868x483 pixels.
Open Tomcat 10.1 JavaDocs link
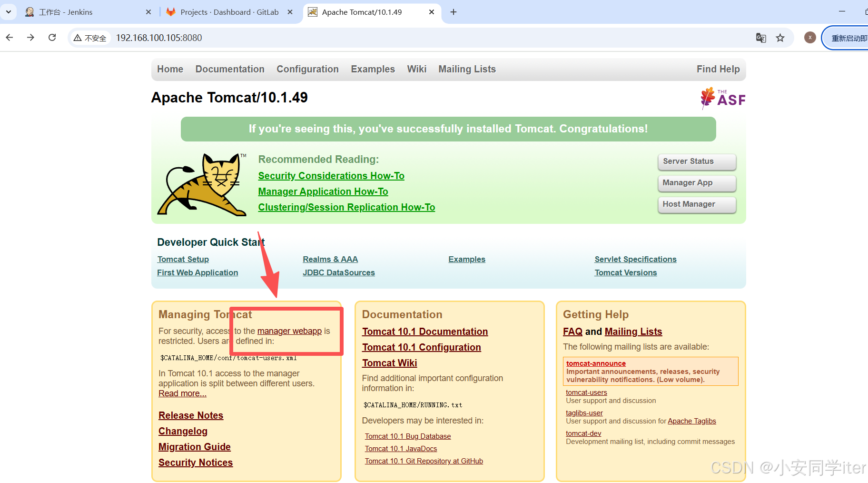click(401, 449)
